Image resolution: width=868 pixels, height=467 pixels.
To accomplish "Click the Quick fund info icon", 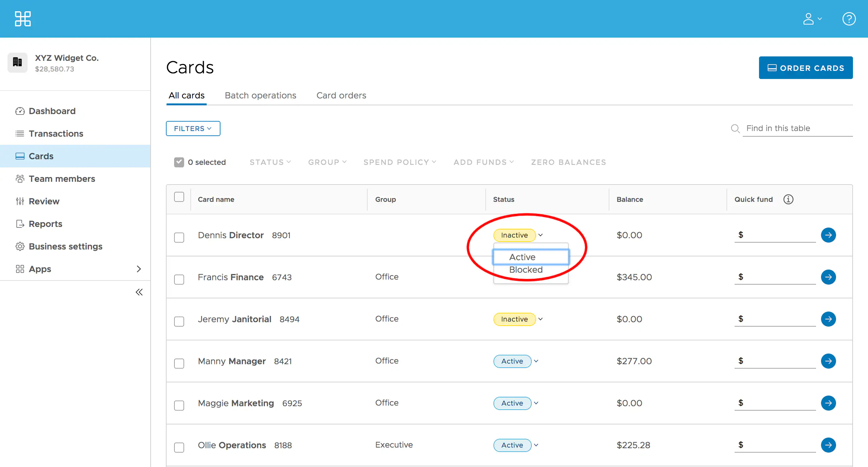I will click(788, 199).
